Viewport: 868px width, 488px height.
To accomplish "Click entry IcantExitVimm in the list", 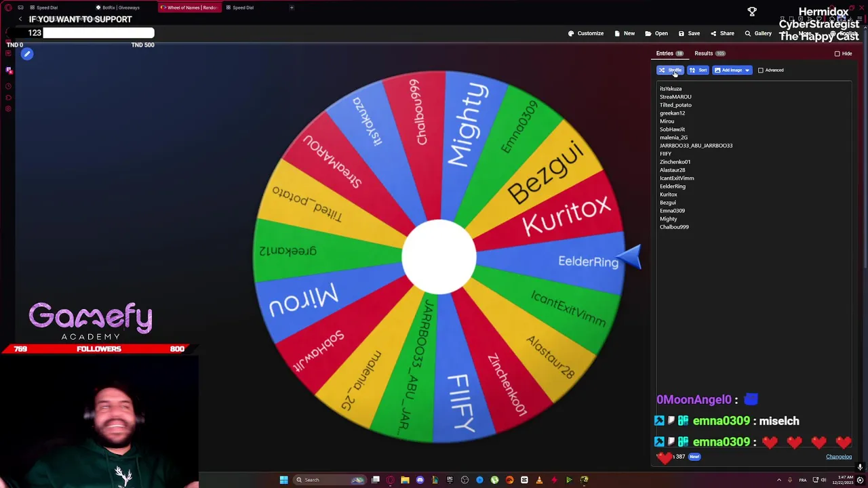I will tap(677, 178).
